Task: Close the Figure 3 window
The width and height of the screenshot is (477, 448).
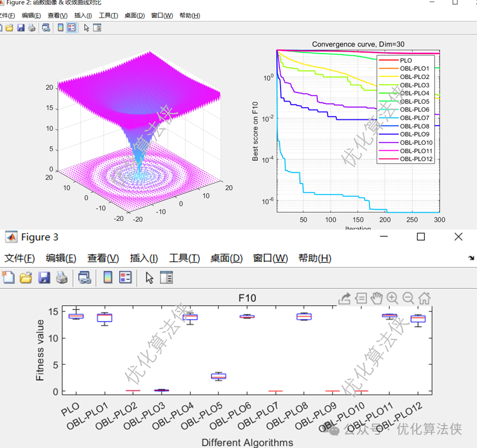Action: (x=459, y=236)
